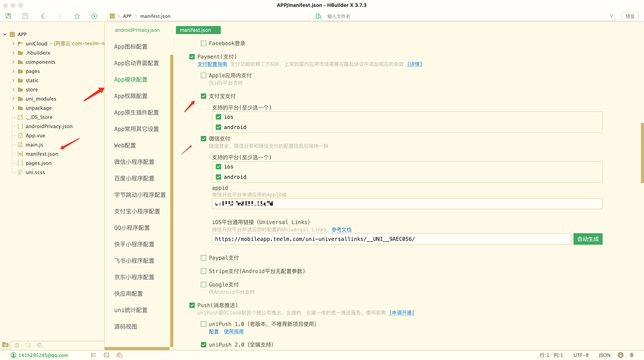Expand the uniCloud folder

pyautogui.click(x=13, y=44)
